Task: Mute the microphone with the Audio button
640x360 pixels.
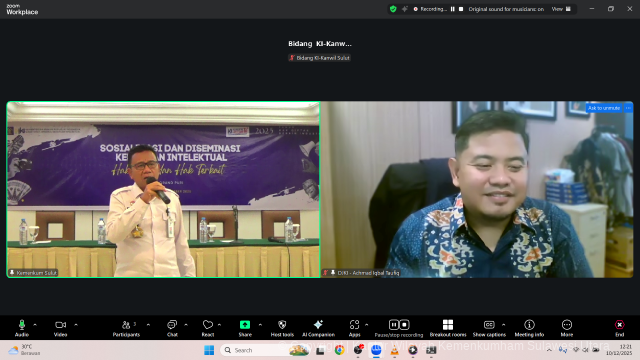Action: (22, 328)
